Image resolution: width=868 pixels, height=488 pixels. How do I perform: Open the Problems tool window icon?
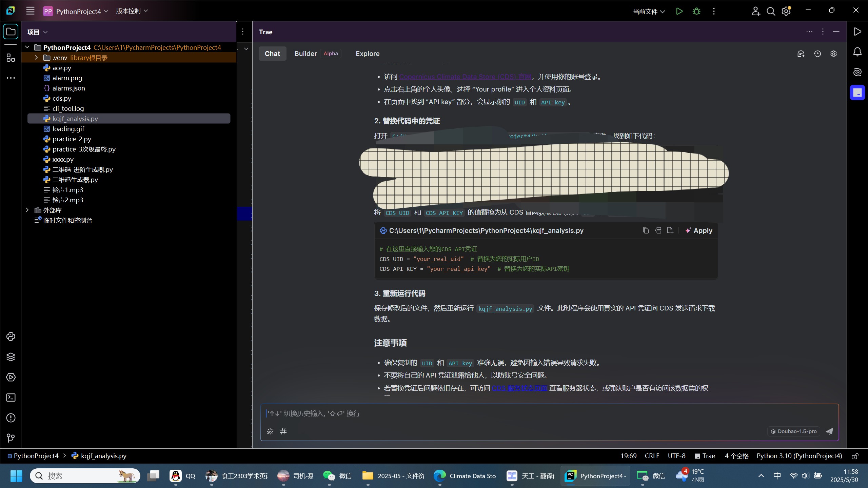11,418
